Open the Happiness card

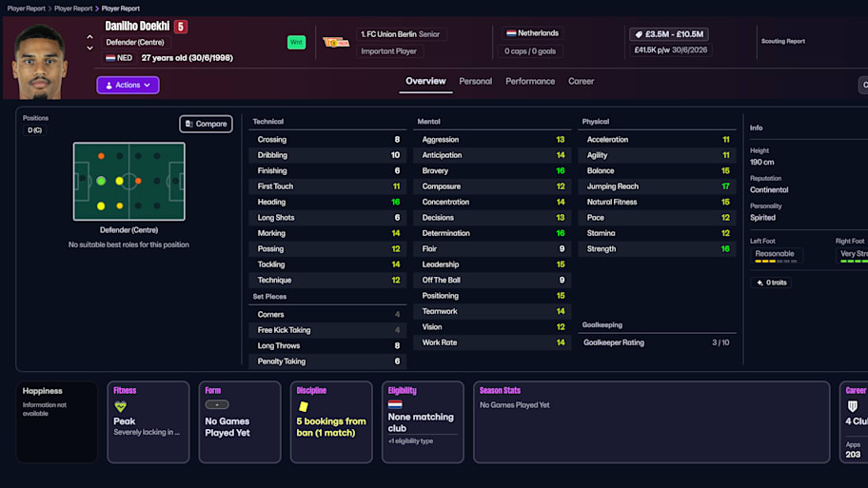point(57,421)
